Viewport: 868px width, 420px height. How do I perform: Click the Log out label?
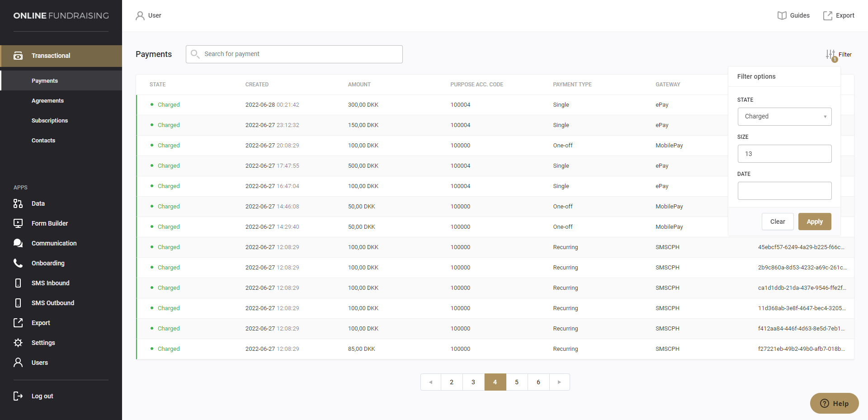point(42,396)
